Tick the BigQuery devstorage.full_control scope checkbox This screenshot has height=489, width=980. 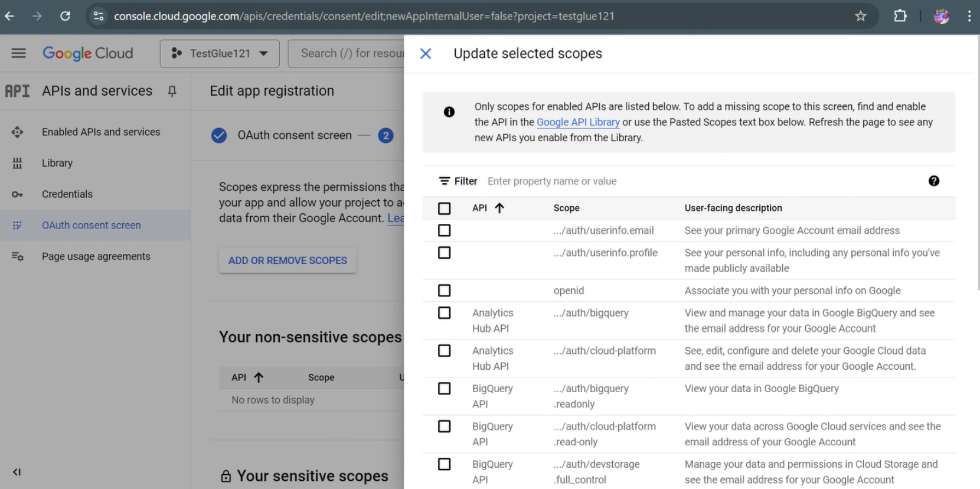445,464
